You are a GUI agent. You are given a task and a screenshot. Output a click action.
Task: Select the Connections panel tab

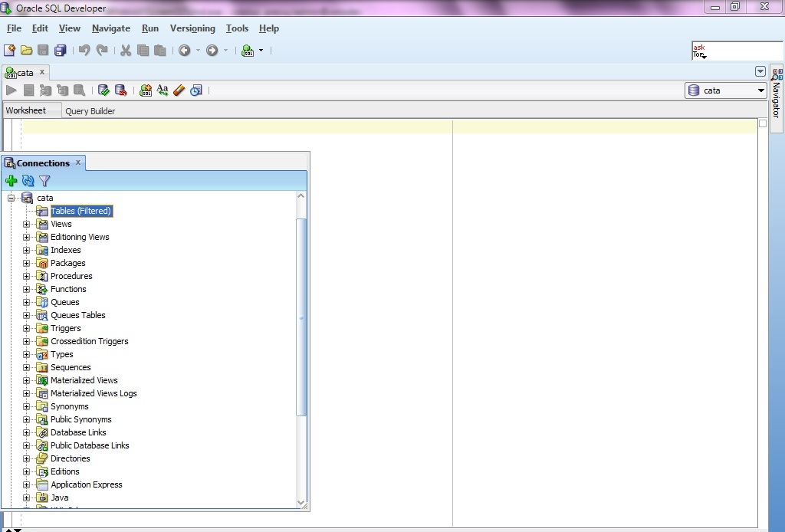point(43,163)
